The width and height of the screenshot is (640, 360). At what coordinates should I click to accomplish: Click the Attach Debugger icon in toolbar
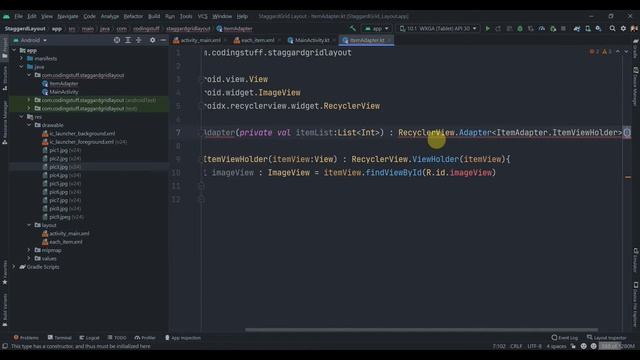point(553,29)
